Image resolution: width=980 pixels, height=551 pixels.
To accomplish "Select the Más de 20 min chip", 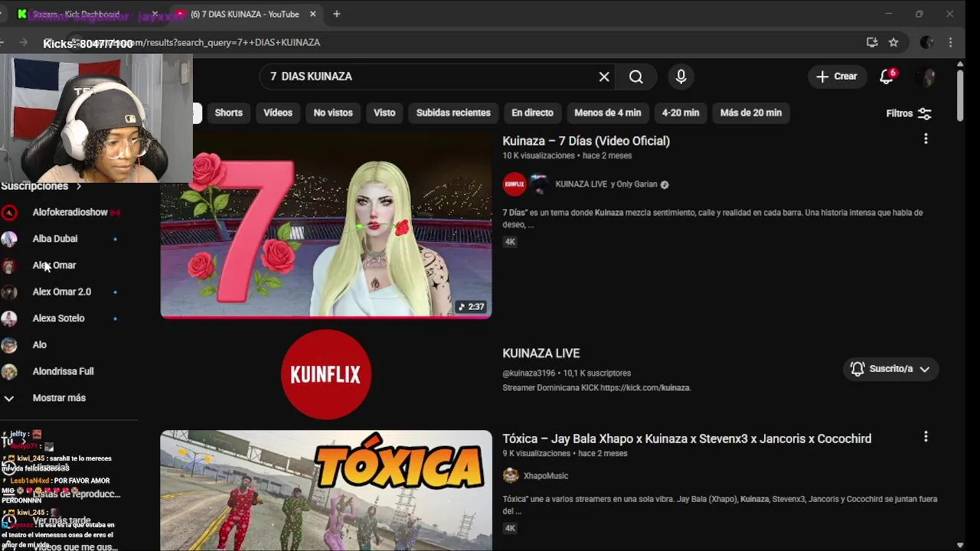I will (751, 112).
